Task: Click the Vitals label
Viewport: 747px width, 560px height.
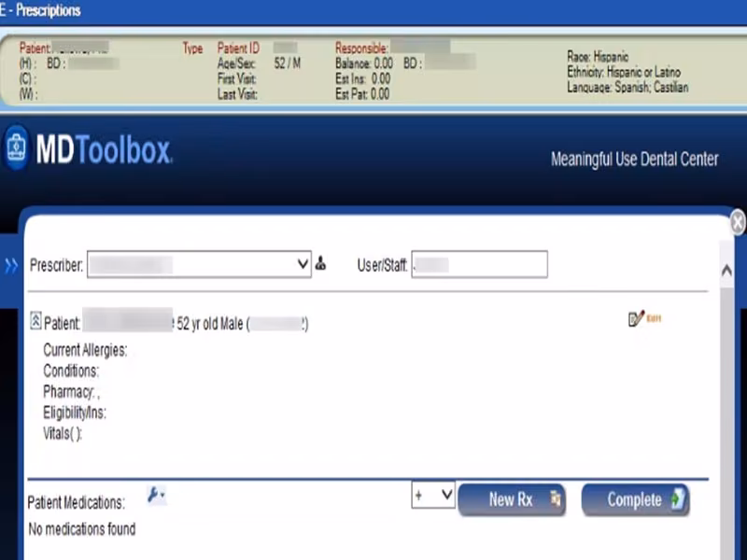Action: pyautogui.click(x=63, y=433)
